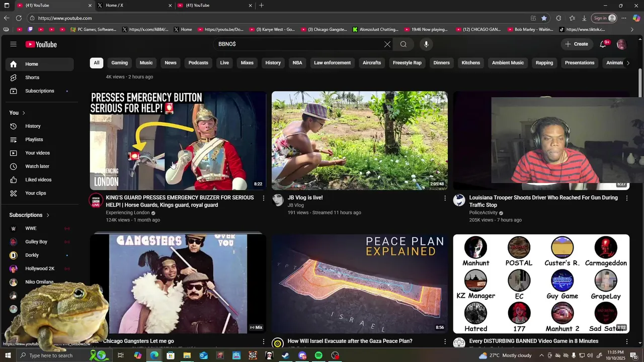
Task: Open the Hollywood 2K subscription channel
Action: [39, 269]
